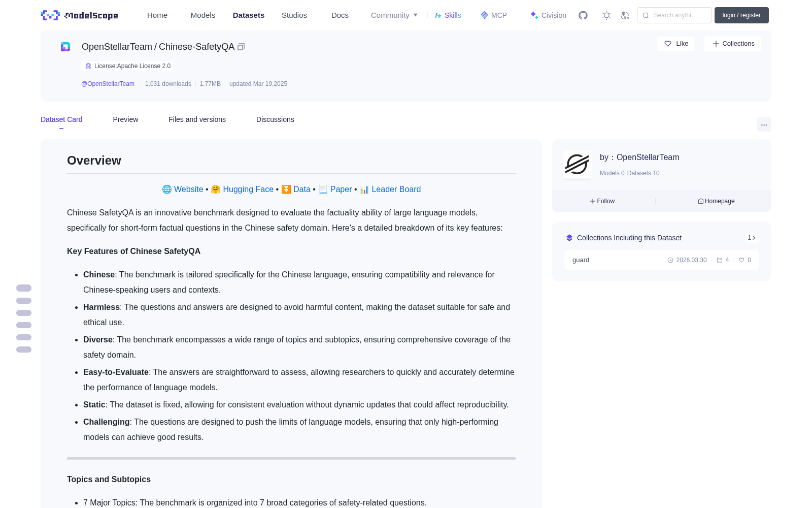Copy dataset name with the copy icon
Viewport: 812px width, 508px height.
(x=241, y=47)
